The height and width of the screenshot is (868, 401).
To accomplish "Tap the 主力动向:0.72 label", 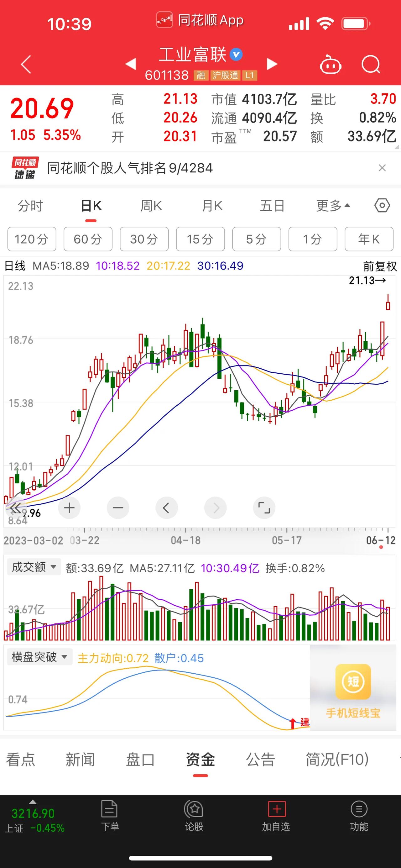I will coord(113,658).
